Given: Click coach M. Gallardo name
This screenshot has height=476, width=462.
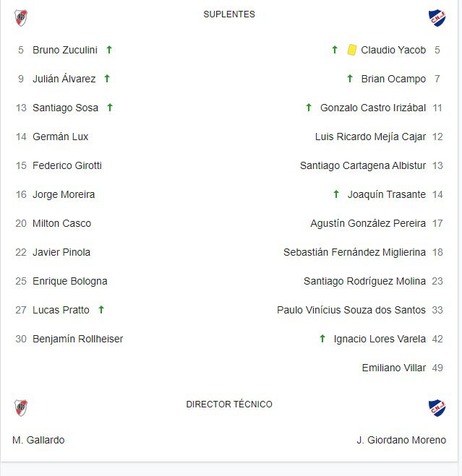Looking at the screenshot, I should [38, 440].
